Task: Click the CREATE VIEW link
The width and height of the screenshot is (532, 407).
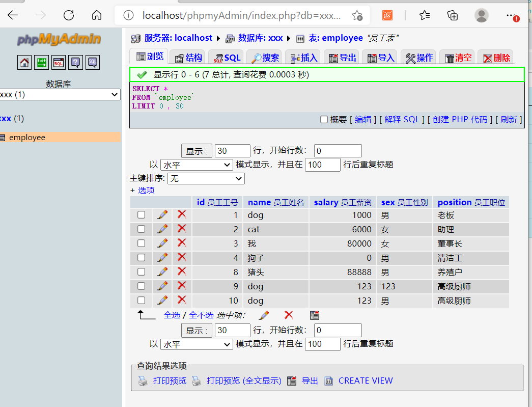Action: 366,380
